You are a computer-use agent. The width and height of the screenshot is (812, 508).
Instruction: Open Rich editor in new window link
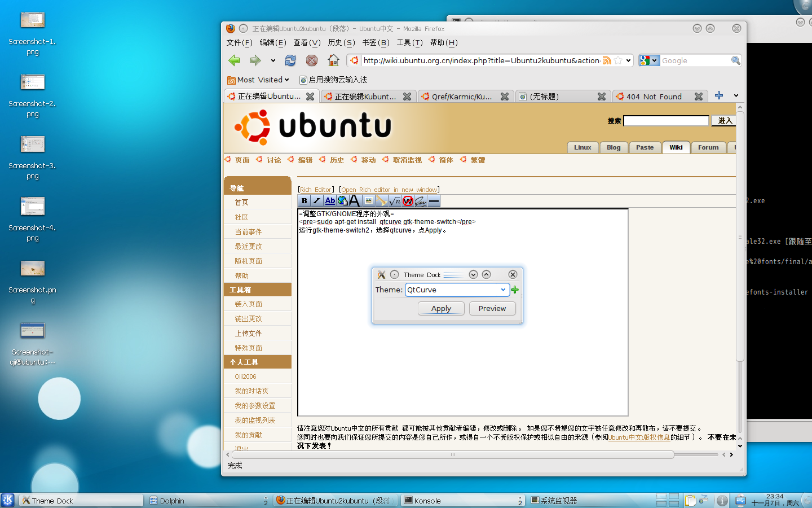coord(389,190)
